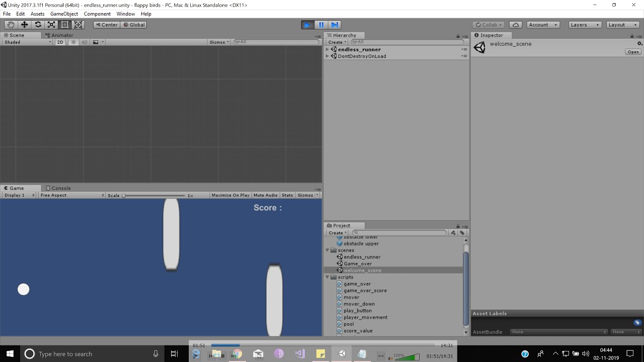Open Windows Start menu

pyautogui.click(x=10, y=354)
